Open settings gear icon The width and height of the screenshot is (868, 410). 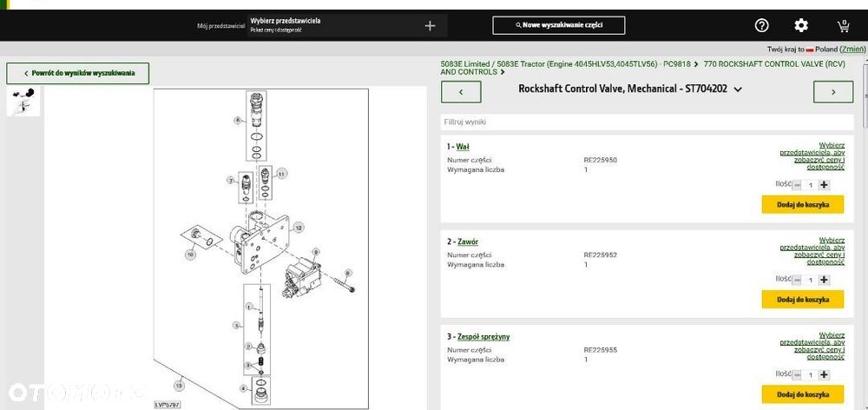(x=801, y=25)
